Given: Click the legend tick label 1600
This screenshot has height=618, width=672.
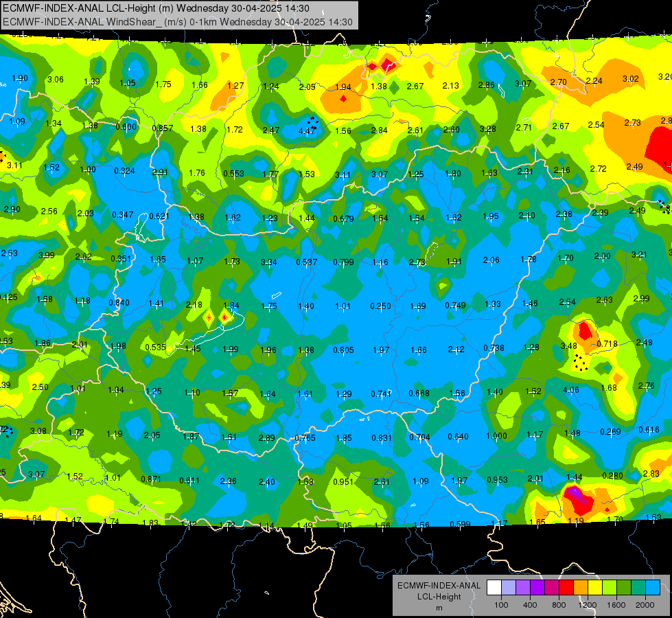Looking at the screenshot, I should pos(616,605).
